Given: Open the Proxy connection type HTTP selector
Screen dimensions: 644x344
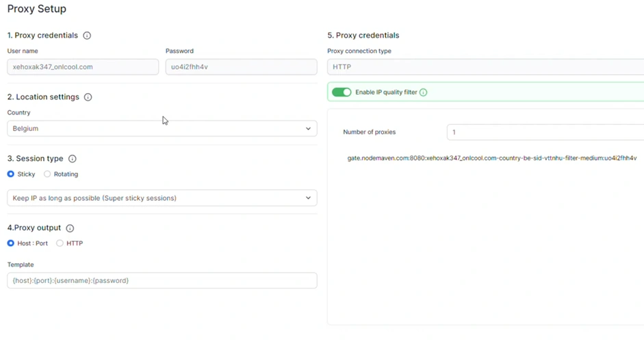Looking at the screenshot, I should point(485,67).
